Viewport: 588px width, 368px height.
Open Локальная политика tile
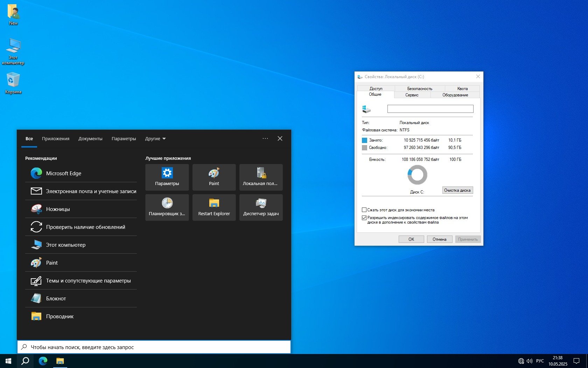click(x=261, y=177)
